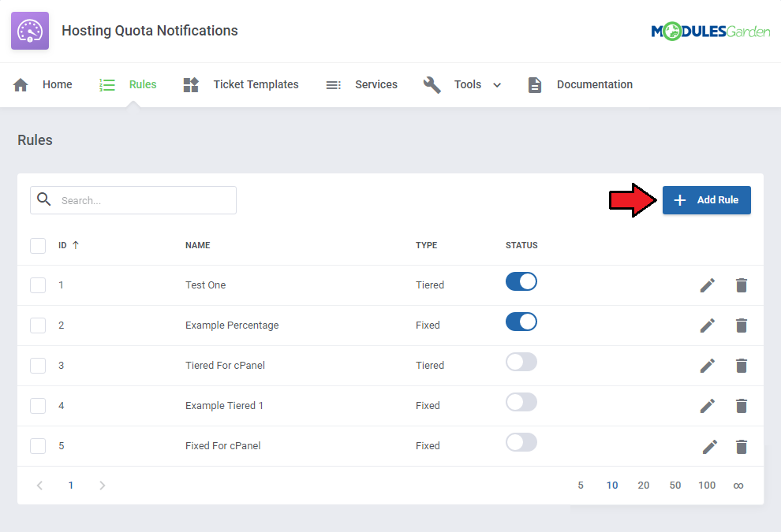Click the ID sort ascending arrow
The width and height of the screenshot is (781, 532).
coord(76,245)
